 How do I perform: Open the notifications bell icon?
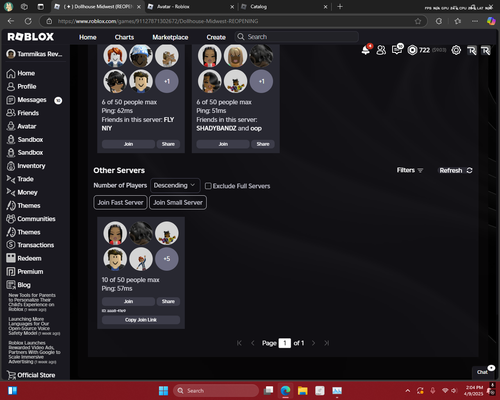coord(366,50)
